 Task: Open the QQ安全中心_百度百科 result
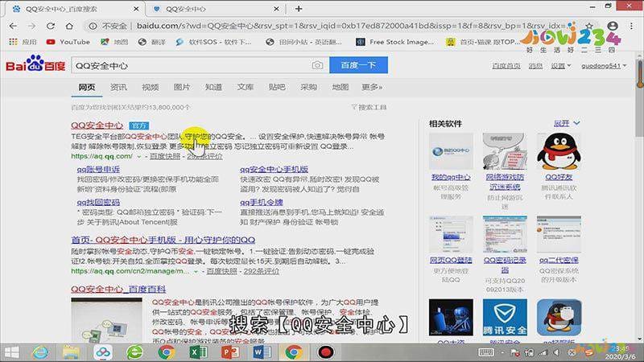pos(118,289)
